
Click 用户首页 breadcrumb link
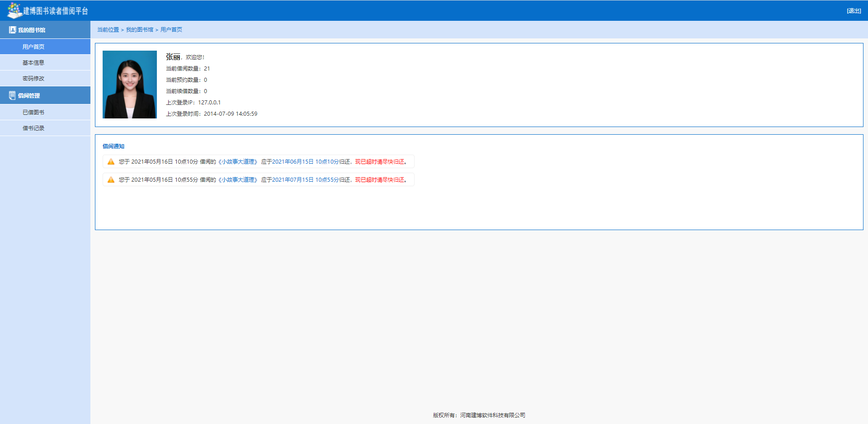[x=171, y=30]
